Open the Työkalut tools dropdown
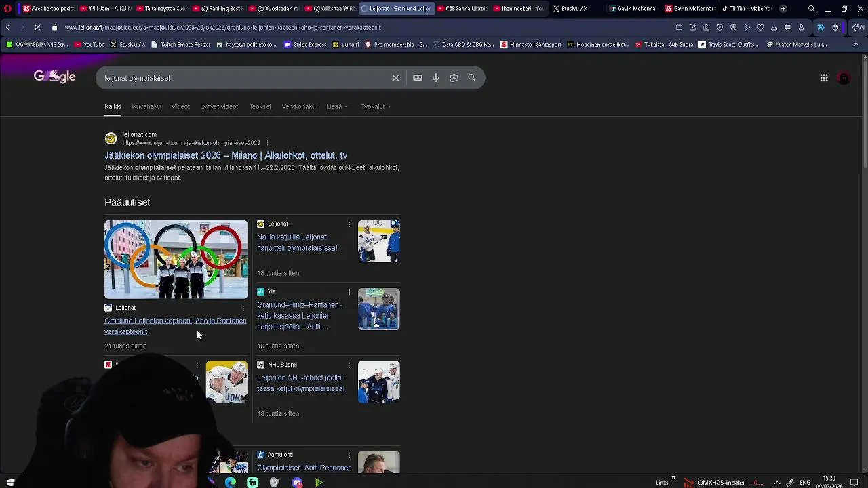This screenshot has width=868, height=488. click(x=376, y=106)
